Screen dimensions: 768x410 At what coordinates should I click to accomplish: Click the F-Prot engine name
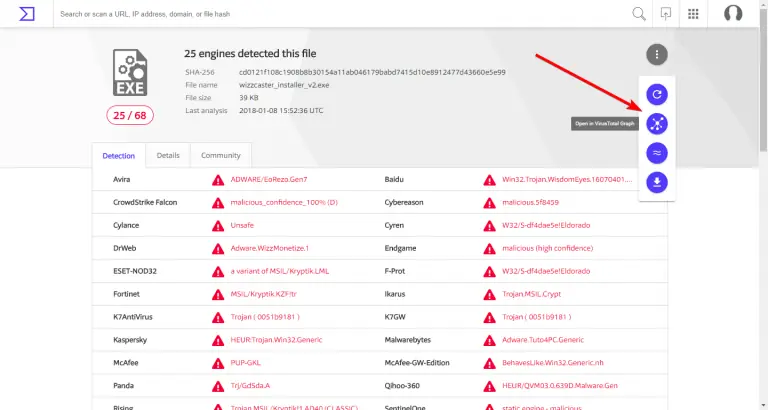pos(395,271)
